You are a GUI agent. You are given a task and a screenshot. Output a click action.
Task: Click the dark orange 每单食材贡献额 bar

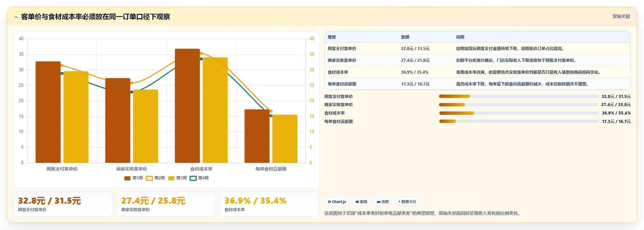click(257, 136)
